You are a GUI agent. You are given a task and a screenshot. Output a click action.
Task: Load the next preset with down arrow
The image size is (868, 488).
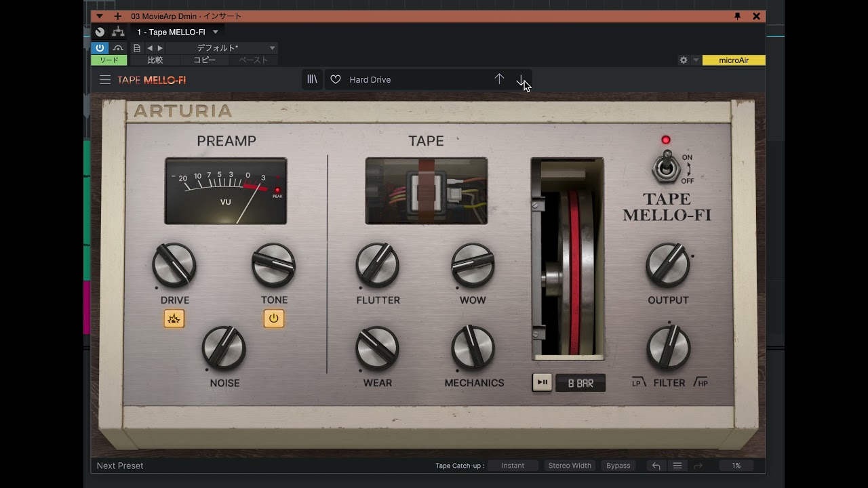click(521, 79)
